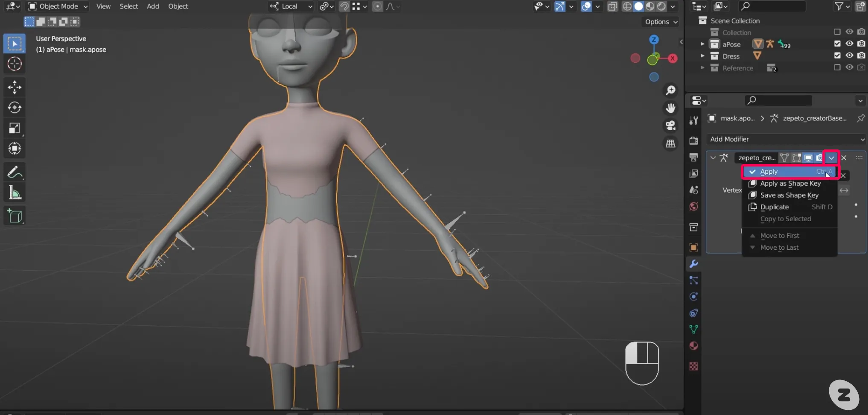The image size is (868, 415).
Task: Open the View menu
Action: [x=103, y=6]
